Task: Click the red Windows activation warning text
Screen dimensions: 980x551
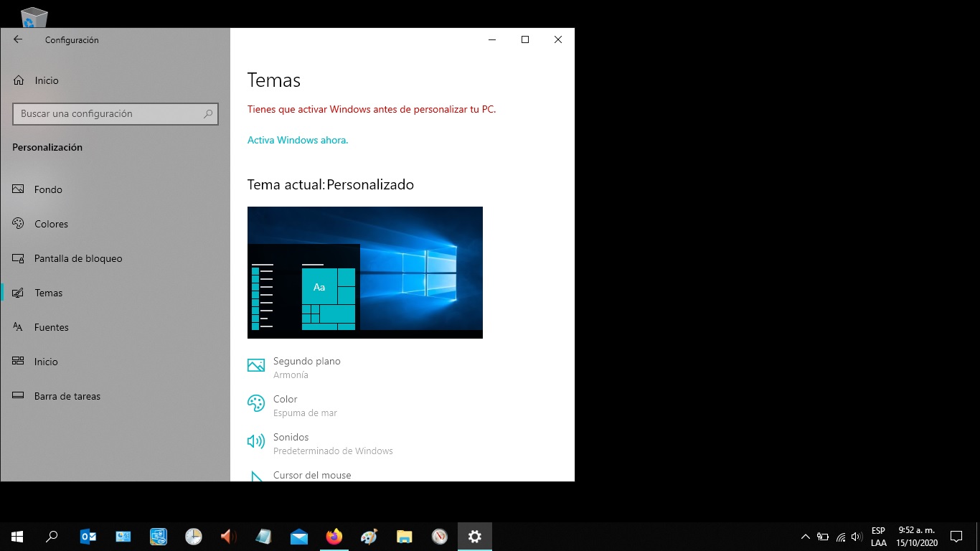Action: pos(372,109)
